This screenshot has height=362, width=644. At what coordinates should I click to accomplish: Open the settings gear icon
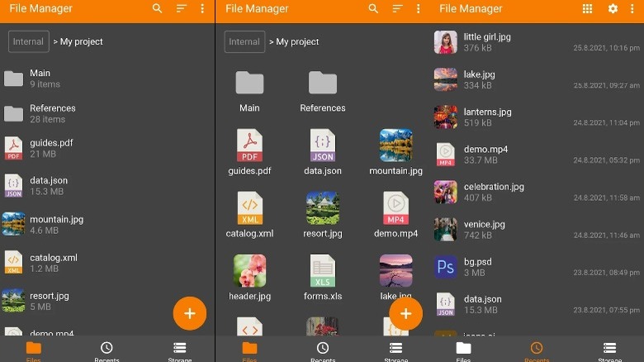tap(613, 9)
